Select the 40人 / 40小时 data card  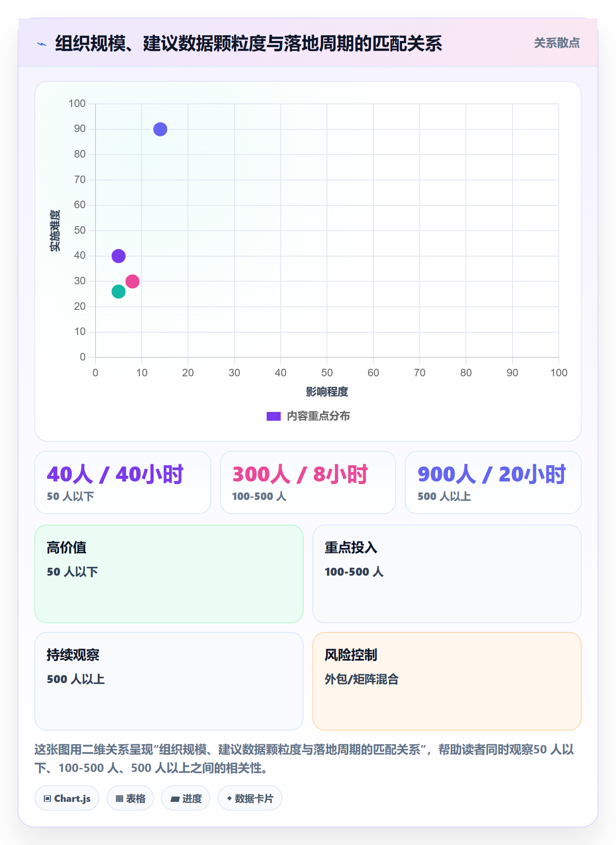[123, 482]
